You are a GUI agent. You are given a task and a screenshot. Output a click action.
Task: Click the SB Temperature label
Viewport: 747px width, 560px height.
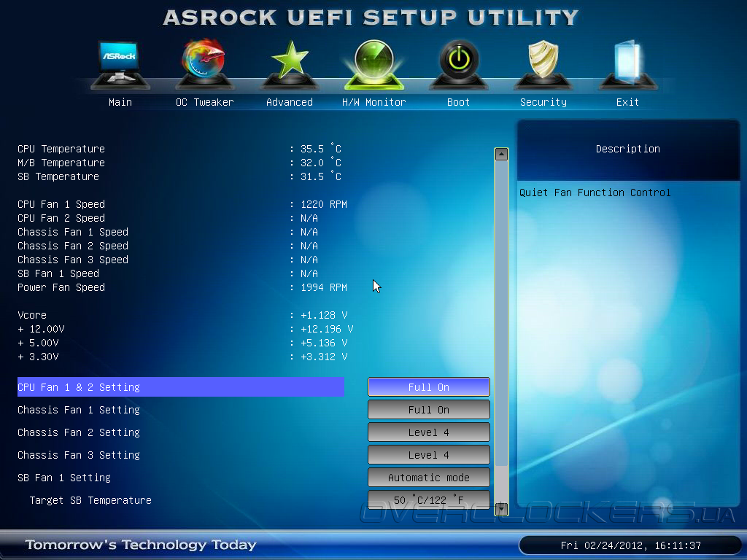58,176
